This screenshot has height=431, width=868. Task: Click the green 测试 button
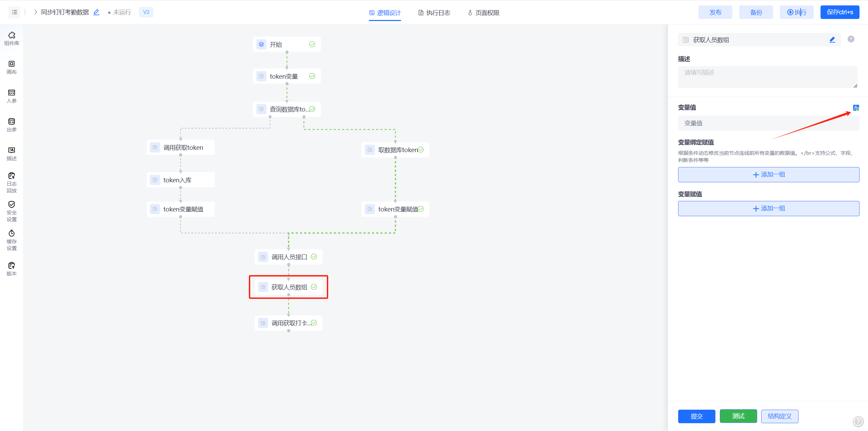click(738, 416)
